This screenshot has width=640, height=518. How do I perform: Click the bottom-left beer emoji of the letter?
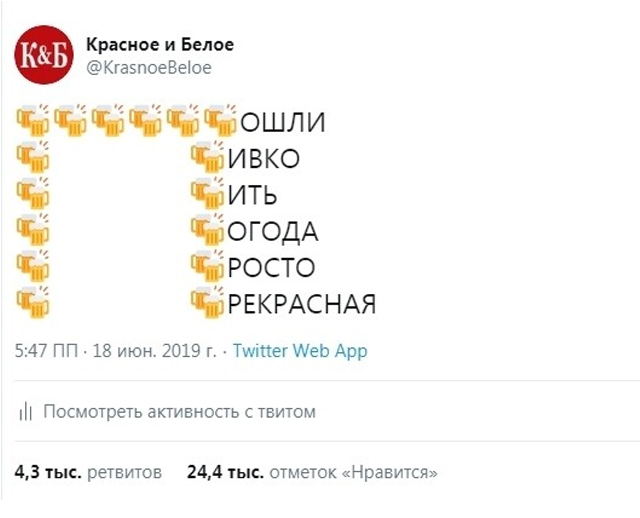pos(33,302)
